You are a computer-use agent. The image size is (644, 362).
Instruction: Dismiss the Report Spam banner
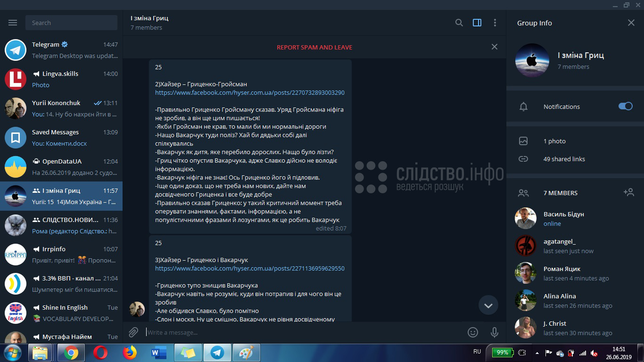pos(494,47)
